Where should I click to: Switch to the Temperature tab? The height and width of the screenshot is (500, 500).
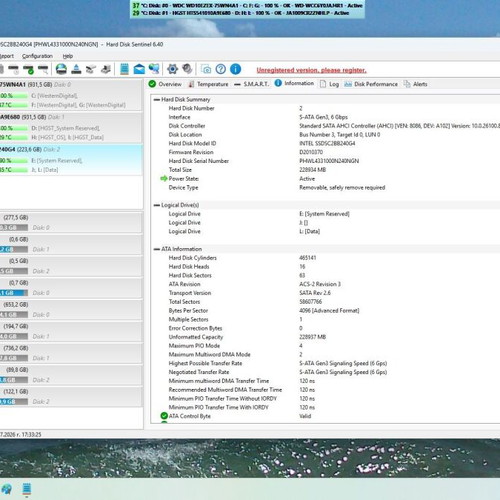[209, 84]
